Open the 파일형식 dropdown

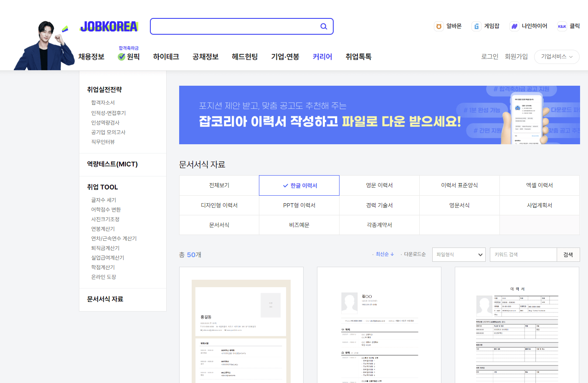click(x=459, y=254)
